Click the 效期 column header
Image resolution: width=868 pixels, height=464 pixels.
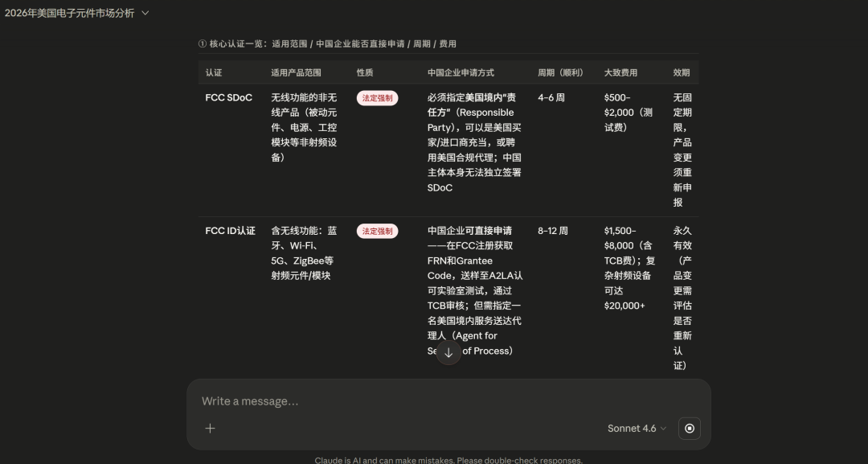tap(682, 72)
